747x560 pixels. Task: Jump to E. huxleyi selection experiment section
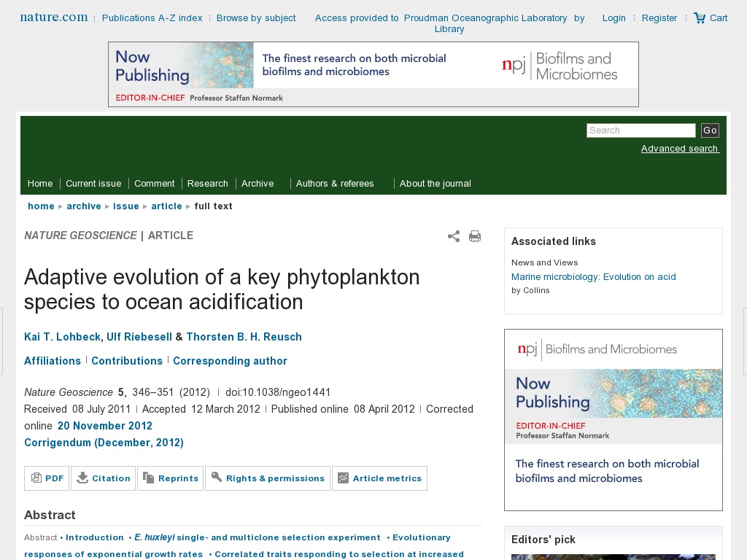pos(258,537)
